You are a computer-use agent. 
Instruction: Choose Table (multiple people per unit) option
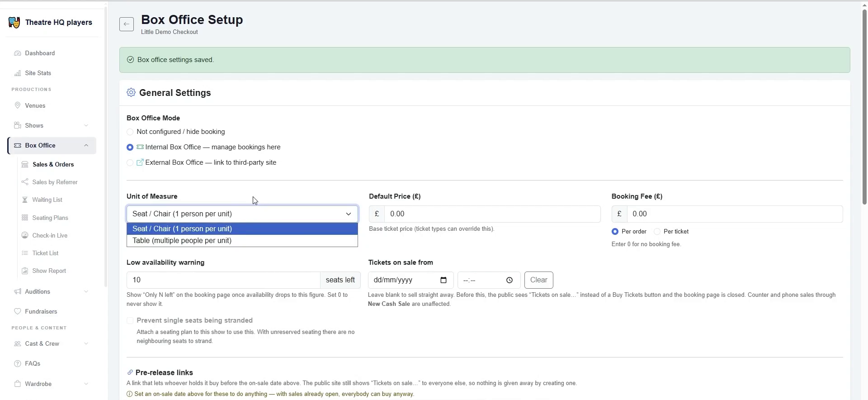pyautogui.click(x=242, y=240)
